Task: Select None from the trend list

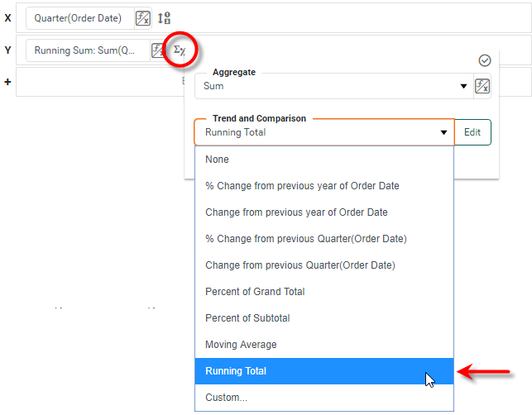Action: [217, 160]
